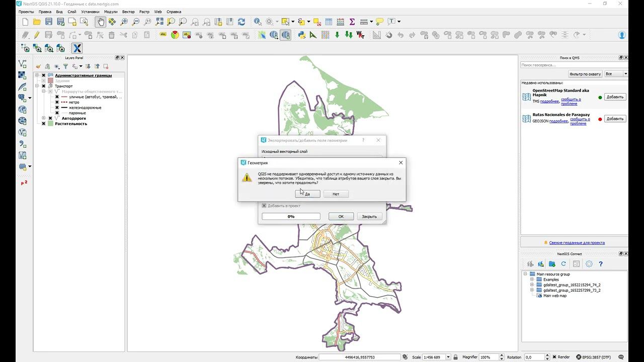Toggle Добавить в проект checkbox

(x=264, y=206)
